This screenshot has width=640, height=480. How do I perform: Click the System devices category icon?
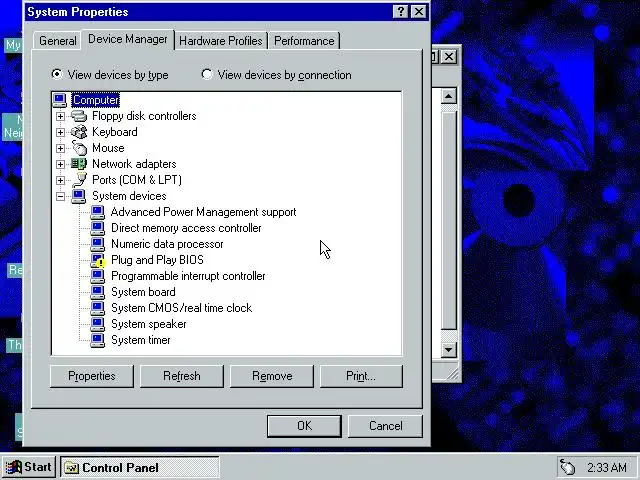[x=78, y=196]
